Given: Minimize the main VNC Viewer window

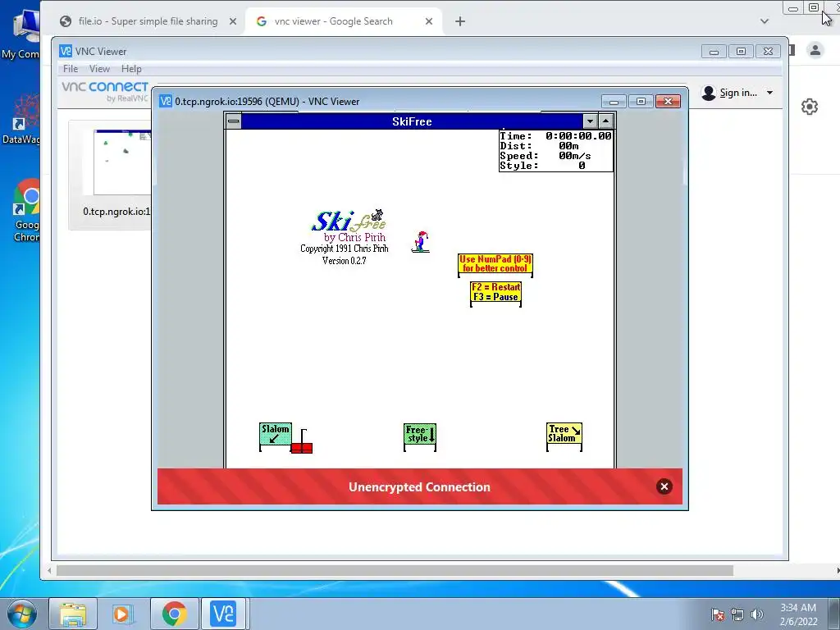Looking at the screenshot, I should pyautogui.click(x=714, y=52).
